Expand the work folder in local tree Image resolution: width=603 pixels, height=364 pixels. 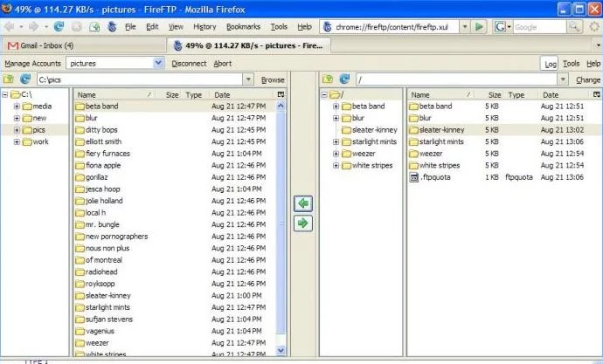point(17,141)
